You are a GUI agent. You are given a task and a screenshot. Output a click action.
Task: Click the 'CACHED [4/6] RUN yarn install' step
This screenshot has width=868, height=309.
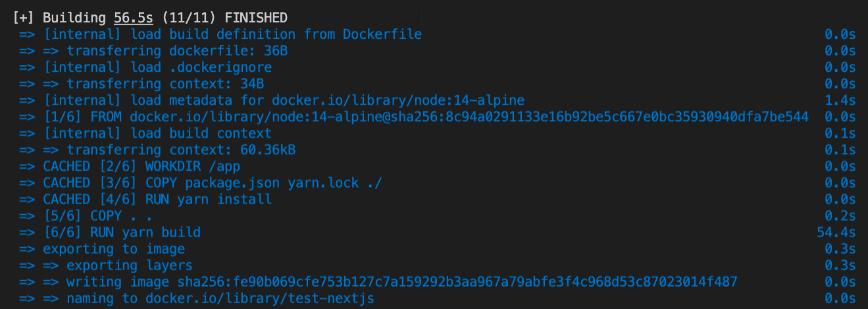157,199
